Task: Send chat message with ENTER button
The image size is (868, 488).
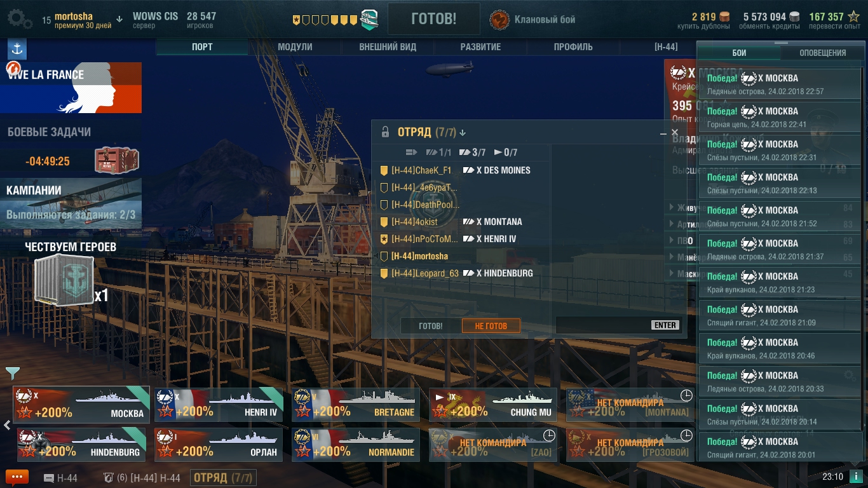Action: [x=665, y=325]
